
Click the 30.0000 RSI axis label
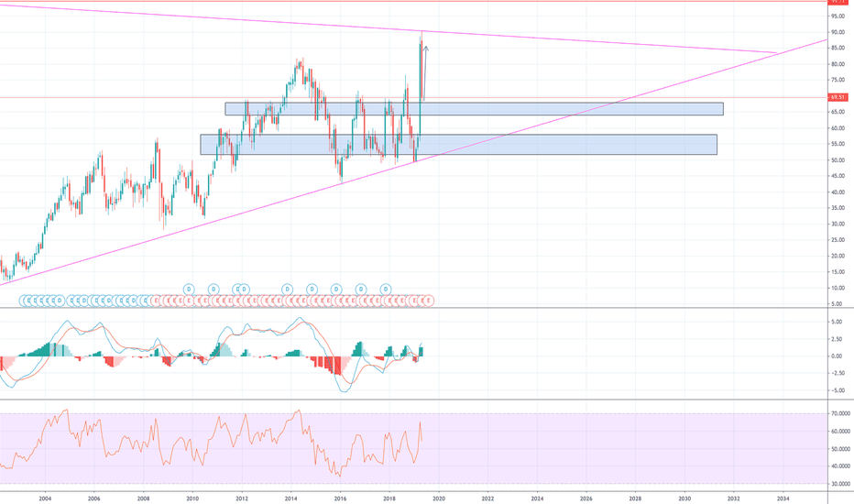(x=840, y=484)
